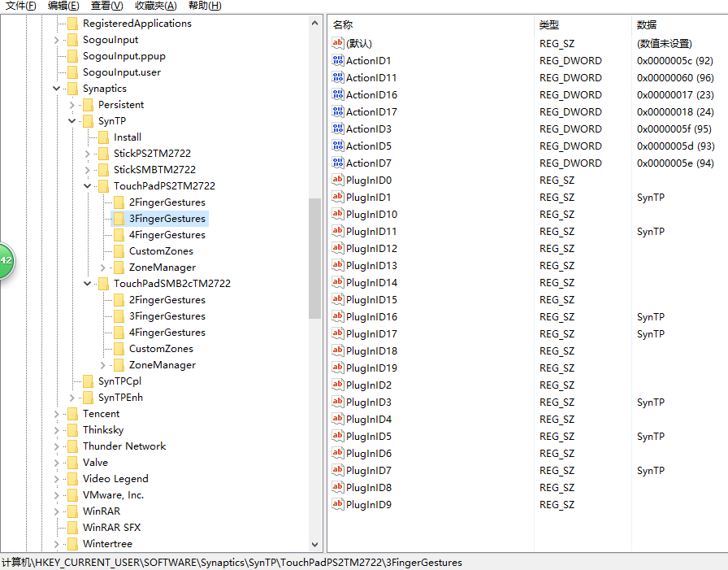Click the PlugInID10 string value icon

[337, 214]
